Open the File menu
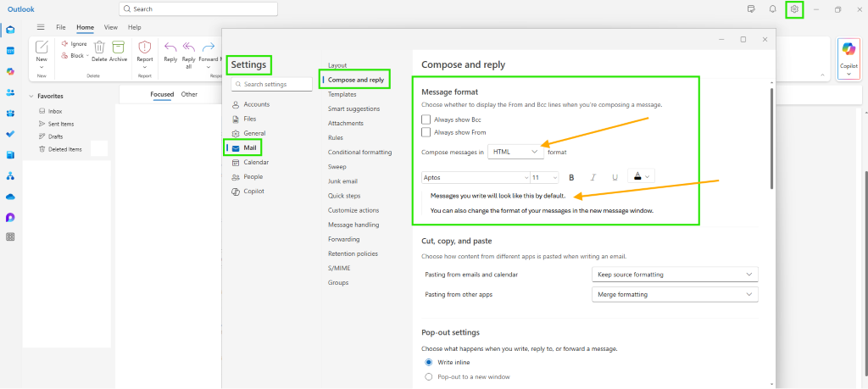This screenshot has height=389, width=868. (61, 27)
